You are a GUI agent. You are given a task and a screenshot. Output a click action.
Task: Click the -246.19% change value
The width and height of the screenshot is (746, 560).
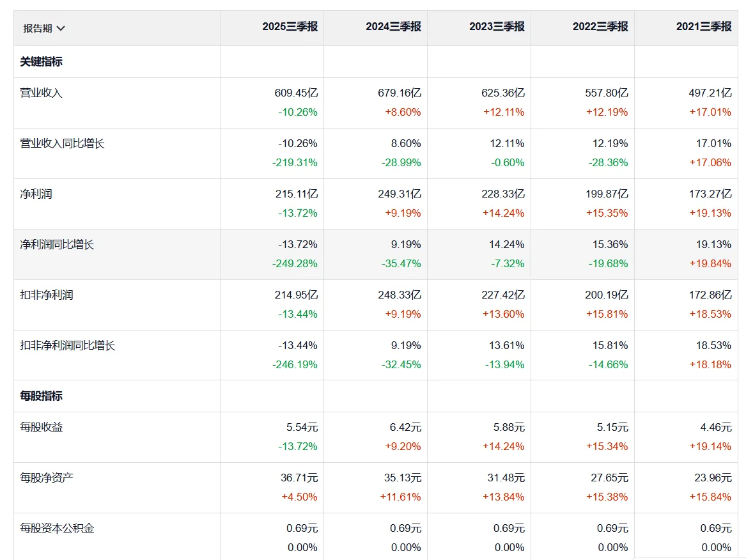click(295, 364)
